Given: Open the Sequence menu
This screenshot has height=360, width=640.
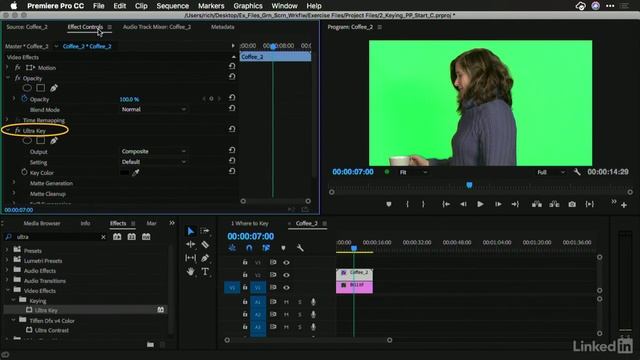Looking at the screenshot, I should (173, 6).
